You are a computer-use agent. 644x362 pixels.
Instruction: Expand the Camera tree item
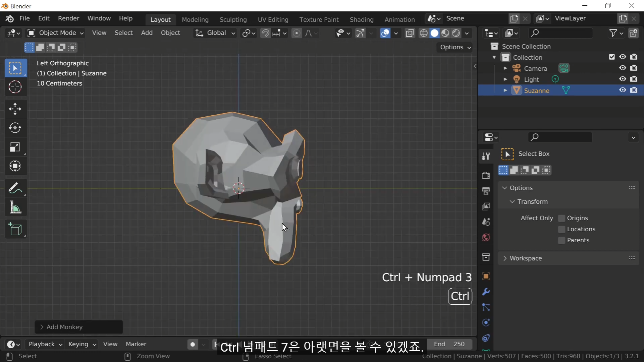tap(505, 68)
